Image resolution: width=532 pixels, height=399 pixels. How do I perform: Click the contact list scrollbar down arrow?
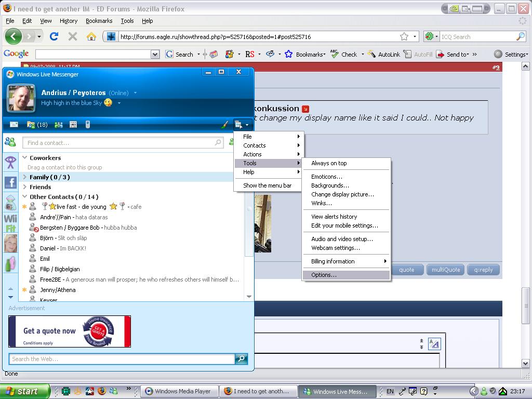[249, 297]
